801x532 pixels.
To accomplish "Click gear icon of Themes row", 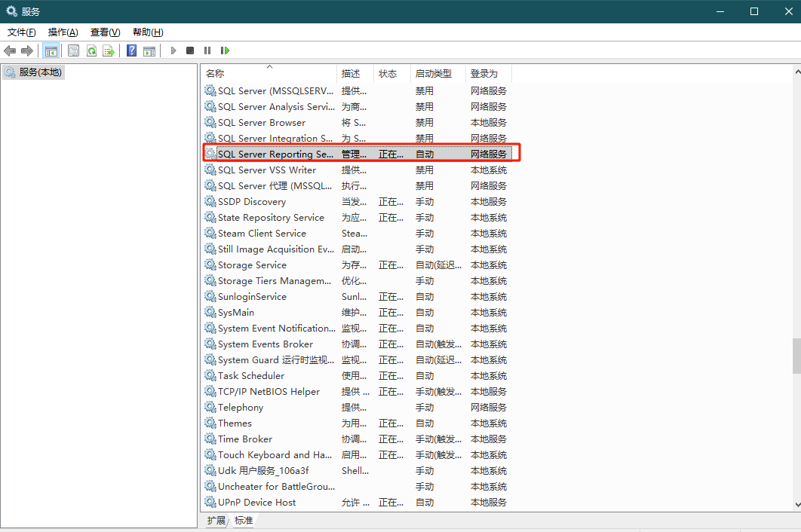I will click(210, 423).
